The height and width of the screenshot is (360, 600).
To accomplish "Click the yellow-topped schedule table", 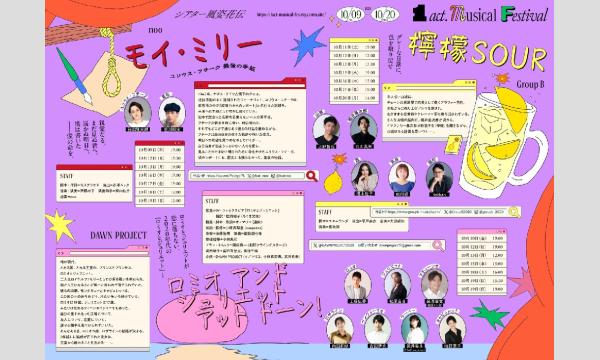I will (x=354, y=70).
